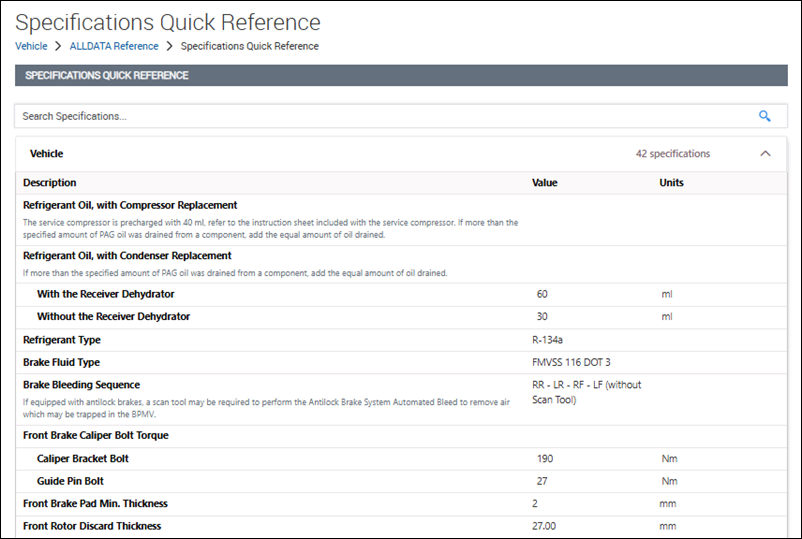This screenshot has width=802, height=539.
Task: Click the Brake Bleeding Sequence entry
Action: point(81,385)
